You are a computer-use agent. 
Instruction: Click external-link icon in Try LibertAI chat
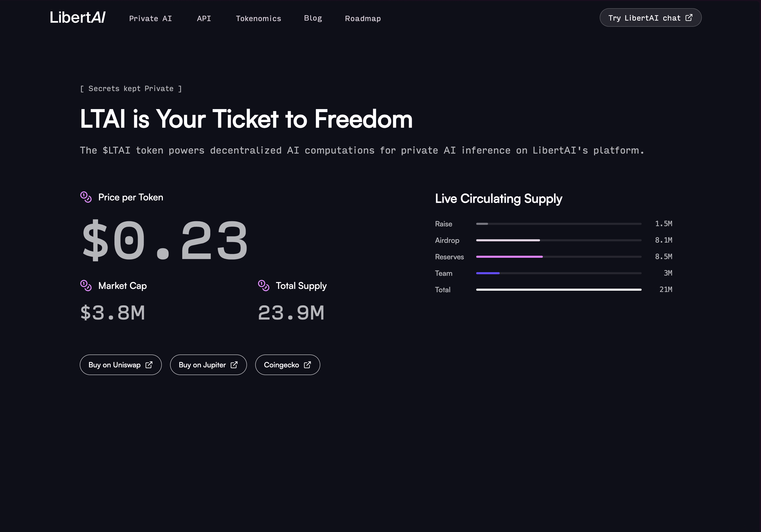[x=689, y=17]
